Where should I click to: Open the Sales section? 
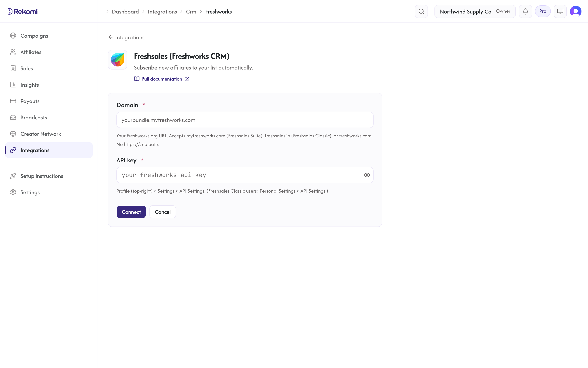pos(49,68)
